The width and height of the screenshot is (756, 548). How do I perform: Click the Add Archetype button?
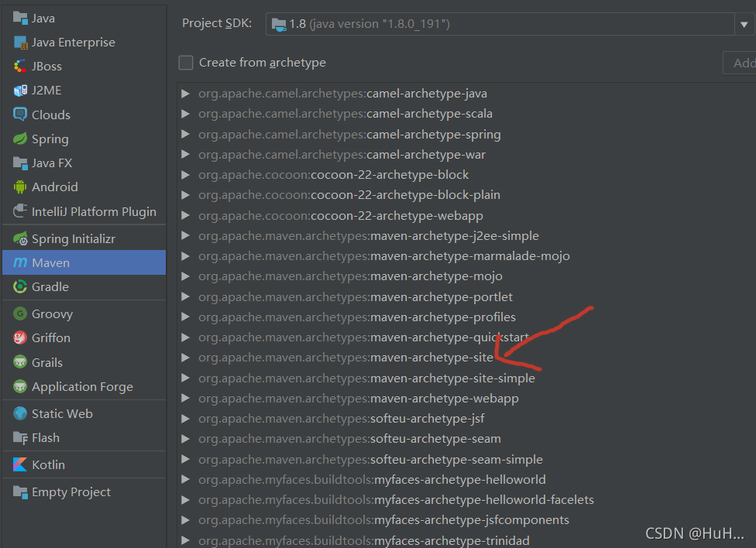pos(740,63)
